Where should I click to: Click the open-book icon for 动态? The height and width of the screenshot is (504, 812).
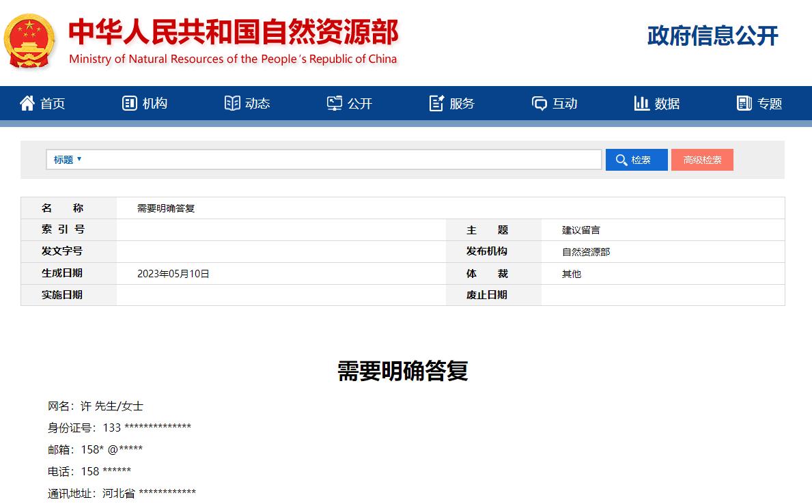pyautogui.click(x=232, y=103)
